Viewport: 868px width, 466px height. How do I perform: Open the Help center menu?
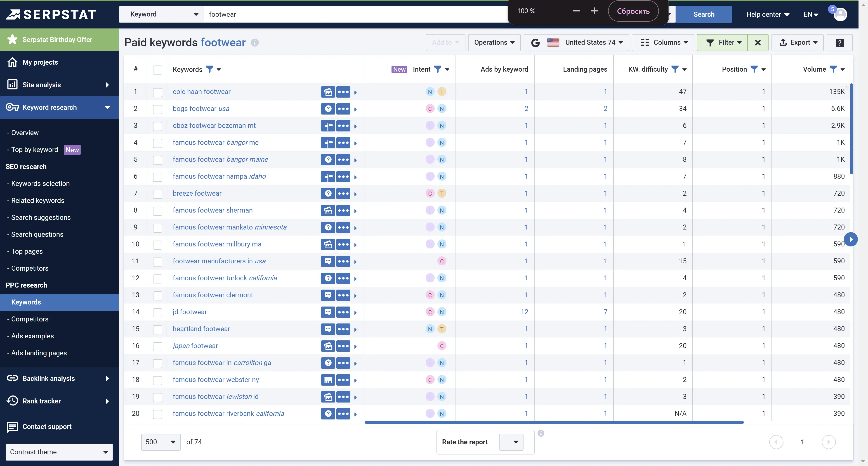[x=768, y=14]
